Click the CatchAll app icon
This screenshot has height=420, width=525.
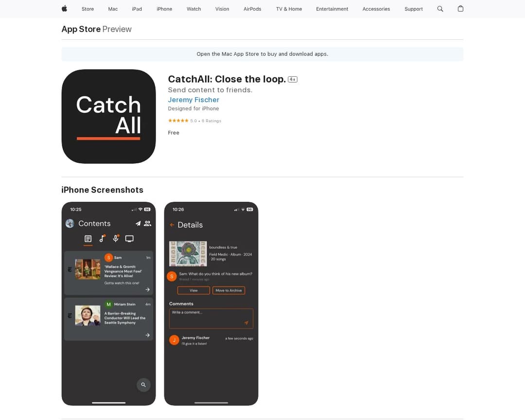pos(108,117)
